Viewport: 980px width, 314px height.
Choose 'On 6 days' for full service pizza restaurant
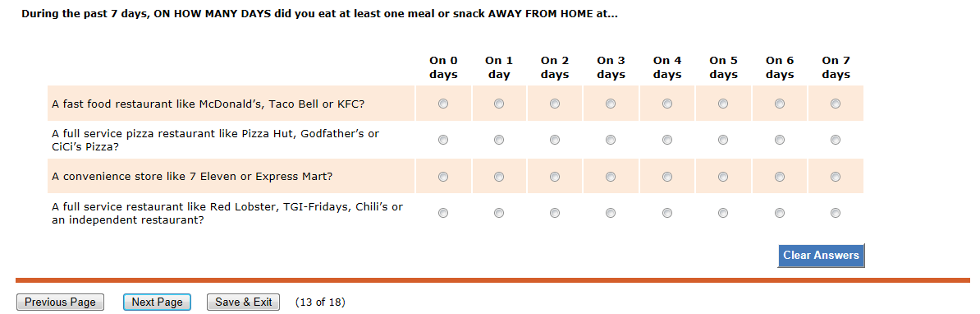pos(780,140)
